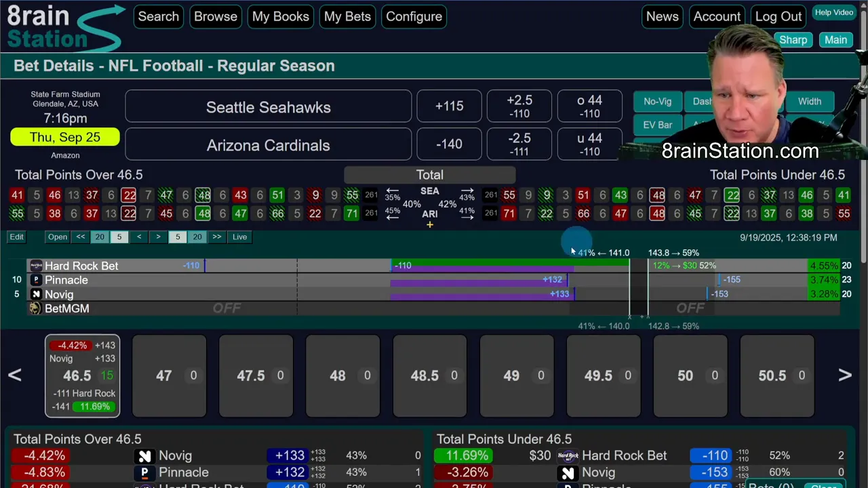
Task: Toggle the Width option
Action: 810,102
